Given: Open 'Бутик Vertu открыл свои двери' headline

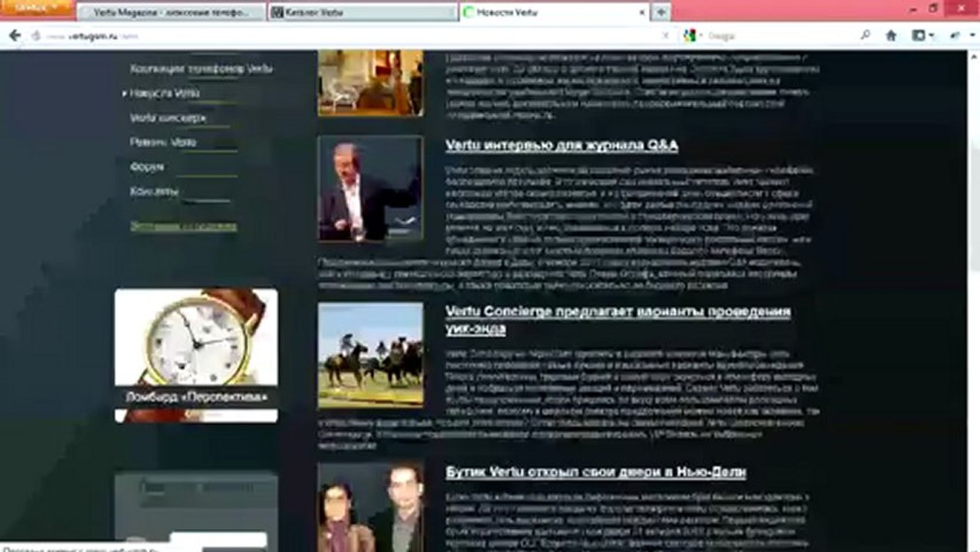Looking at the screenshot, I should [596, 472].
